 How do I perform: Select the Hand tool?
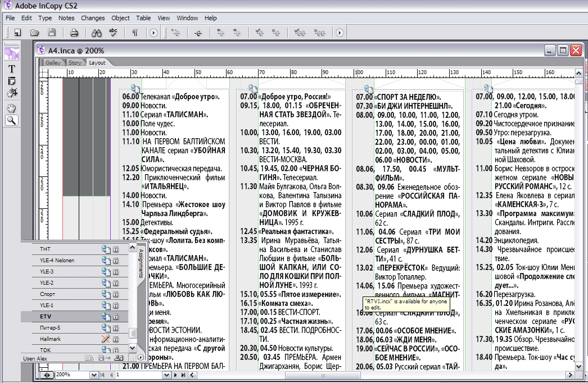(12, 109)
